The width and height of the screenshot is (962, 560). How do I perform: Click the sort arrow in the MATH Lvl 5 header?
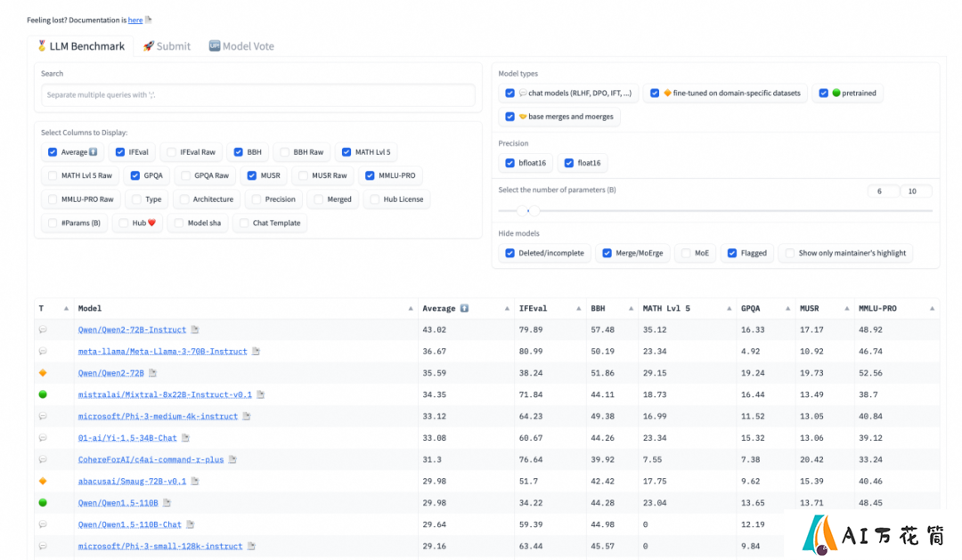point(729,309)
